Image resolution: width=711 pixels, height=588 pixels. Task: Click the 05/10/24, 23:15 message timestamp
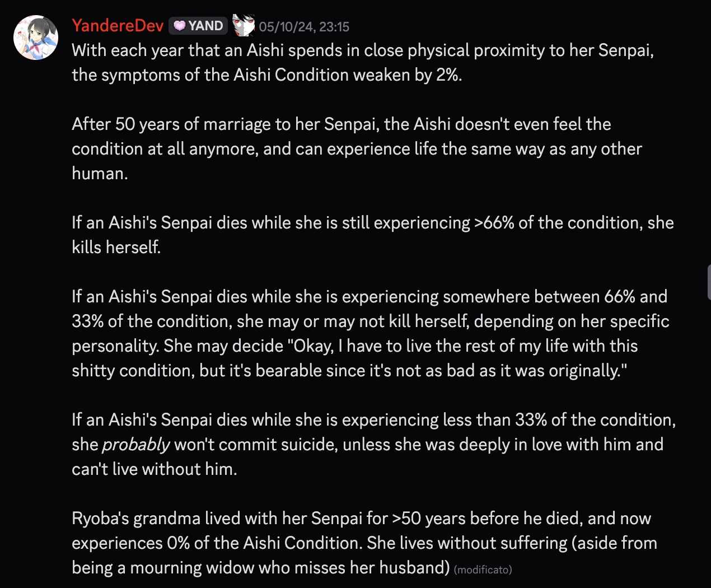click(x=304, y=27)
